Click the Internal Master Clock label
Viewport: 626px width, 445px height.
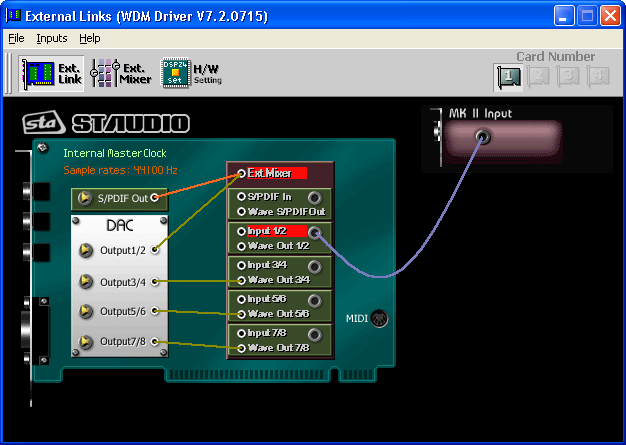[115, 153]
